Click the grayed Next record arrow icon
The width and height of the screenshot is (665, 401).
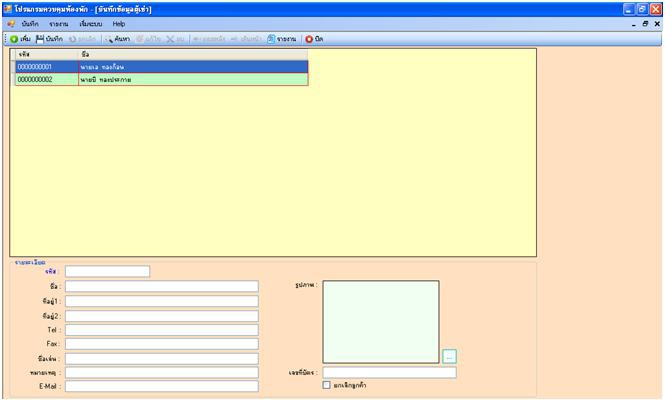pos(234,39)
